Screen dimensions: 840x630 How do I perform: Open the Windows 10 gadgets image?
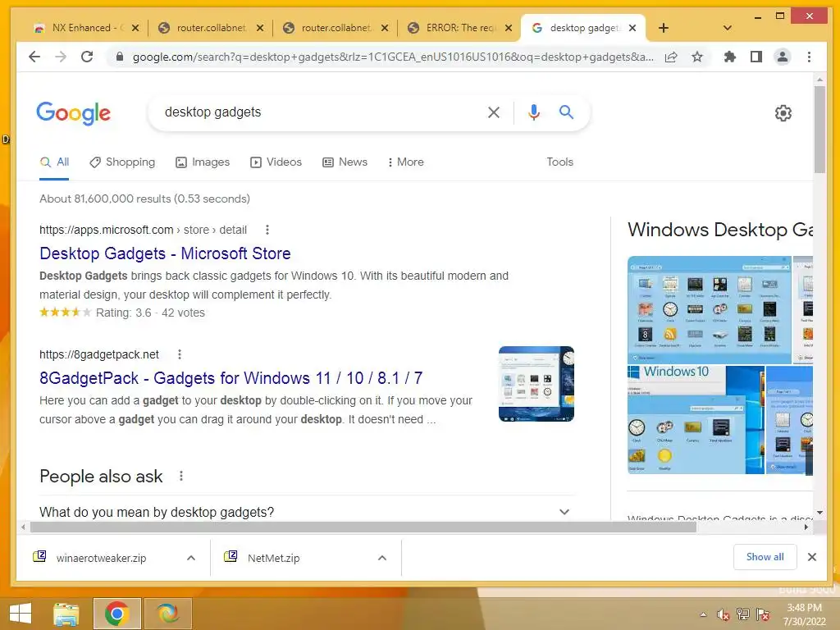[696, 420]
